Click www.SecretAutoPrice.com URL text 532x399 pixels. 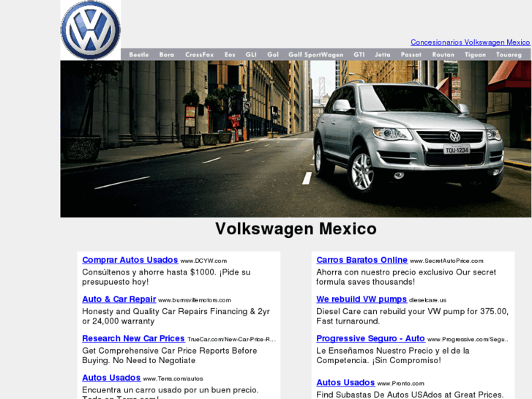(x=446, y=261)
